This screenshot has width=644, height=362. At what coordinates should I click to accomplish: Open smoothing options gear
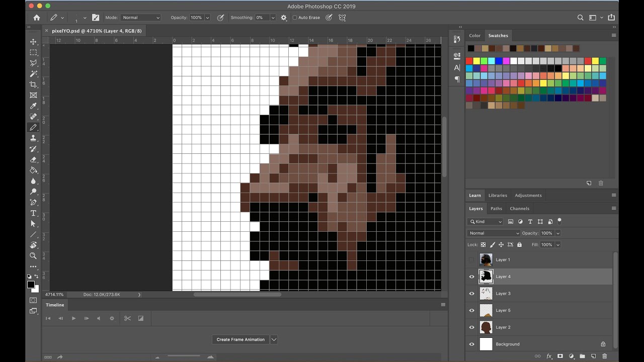click(x=284, y=18)
